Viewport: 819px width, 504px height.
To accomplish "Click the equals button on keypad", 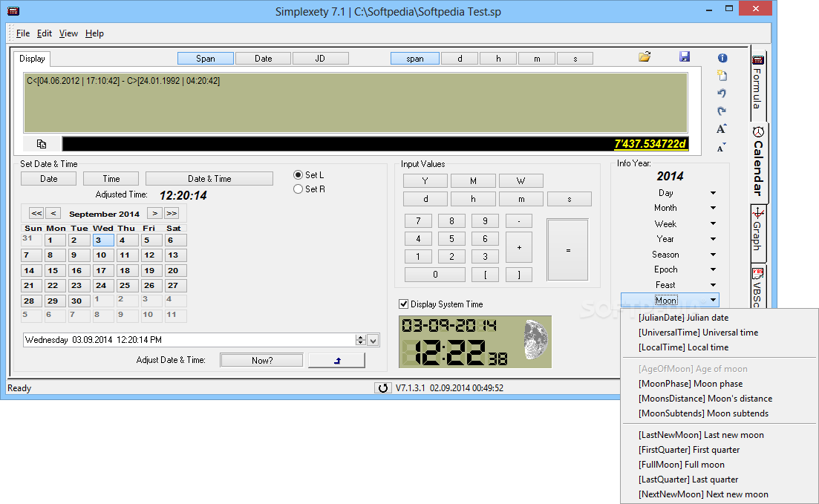I will (x=568, y=250).
